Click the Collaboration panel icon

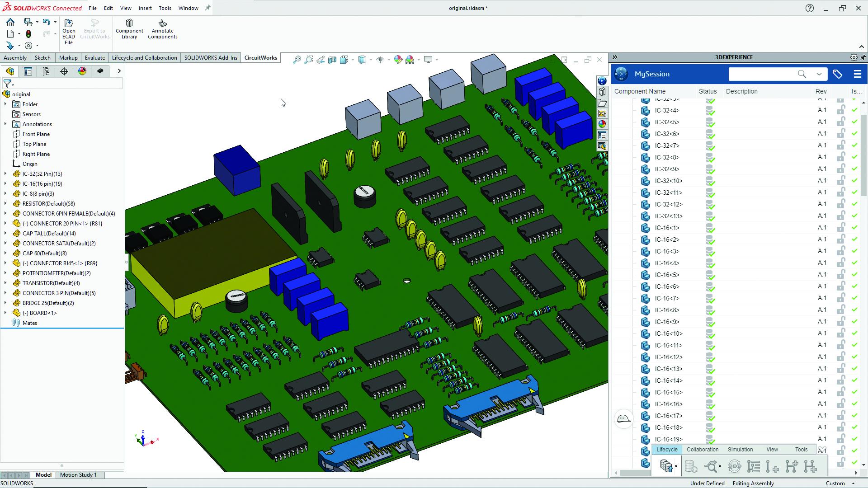702,449
